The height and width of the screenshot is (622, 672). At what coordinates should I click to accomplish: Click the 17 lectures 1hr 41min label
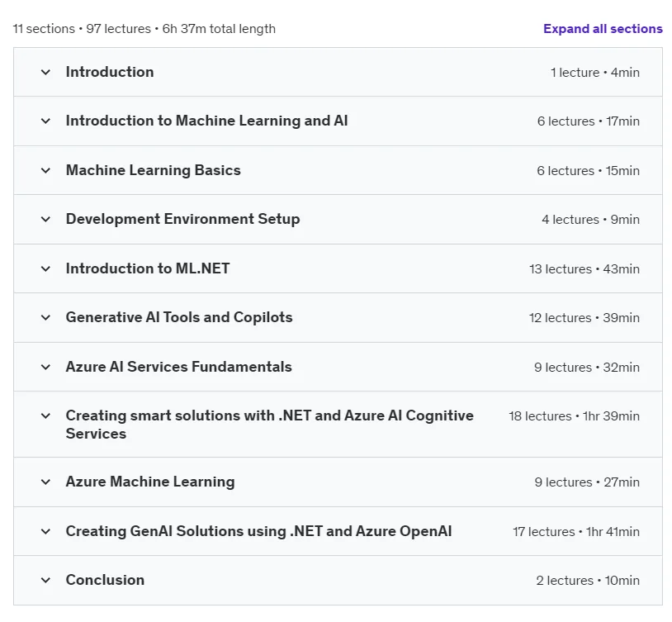pos(576,532)
